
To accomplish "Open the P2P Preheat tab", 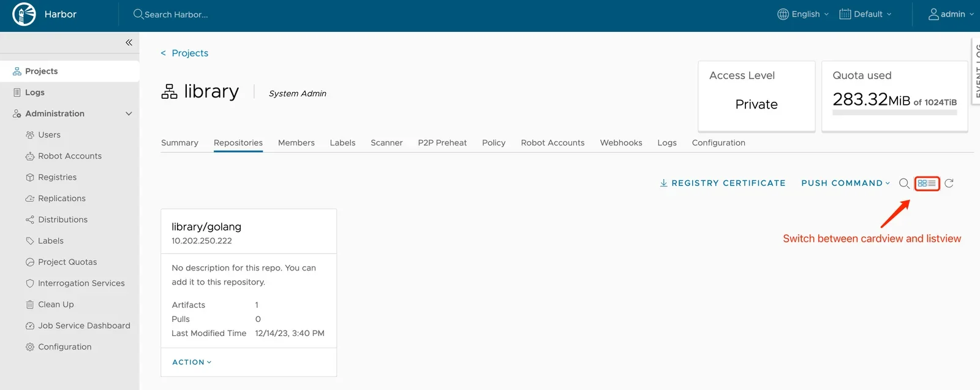I will tap(442, 143).
